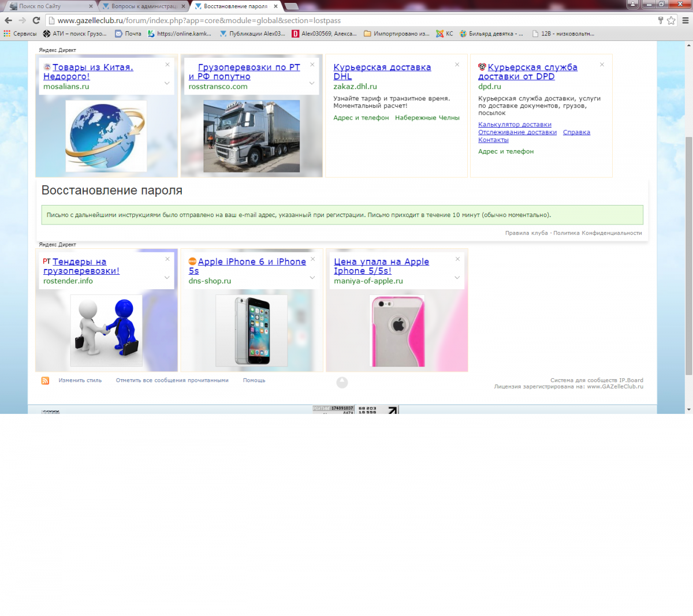Open the Сервисы apps bookmark
Image resolution: width=693 pixels, height=616 pixels.
(20, 33)
